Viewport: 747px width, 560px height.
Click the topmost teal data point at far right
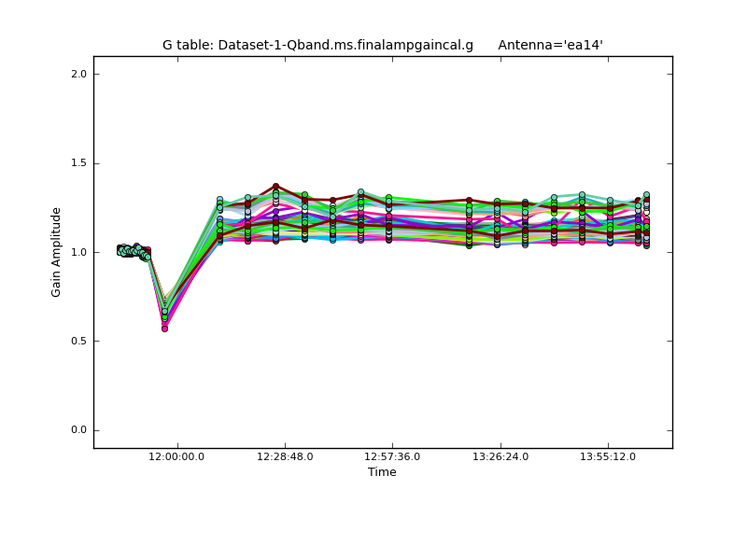point(646,195)
